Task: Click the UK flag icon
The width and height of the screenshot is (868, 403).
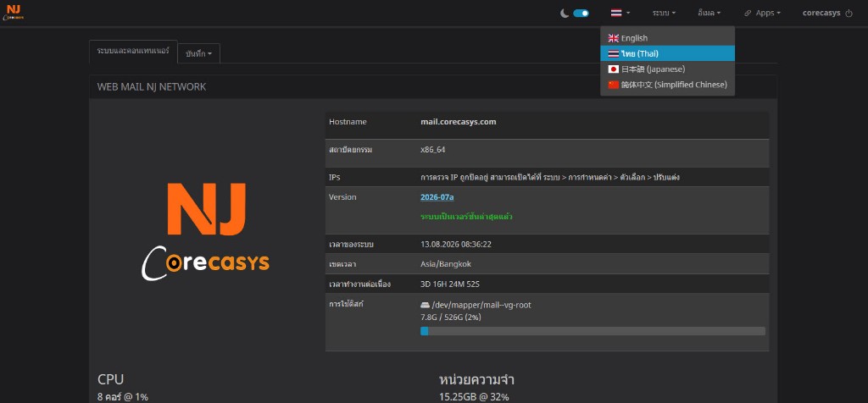Action: [x=613, y=38]
